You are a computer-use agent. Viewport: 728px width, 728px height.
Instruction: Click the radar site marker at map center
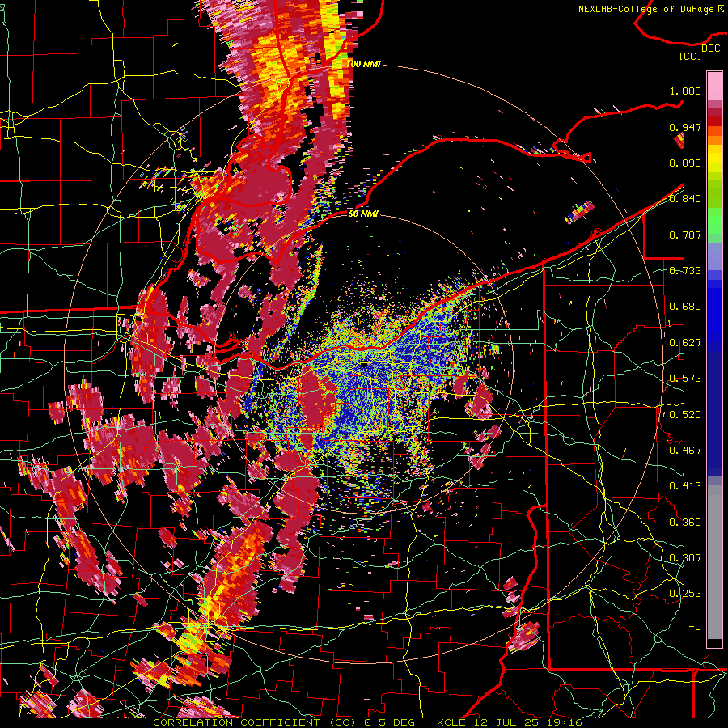click(x=364, y=366)
